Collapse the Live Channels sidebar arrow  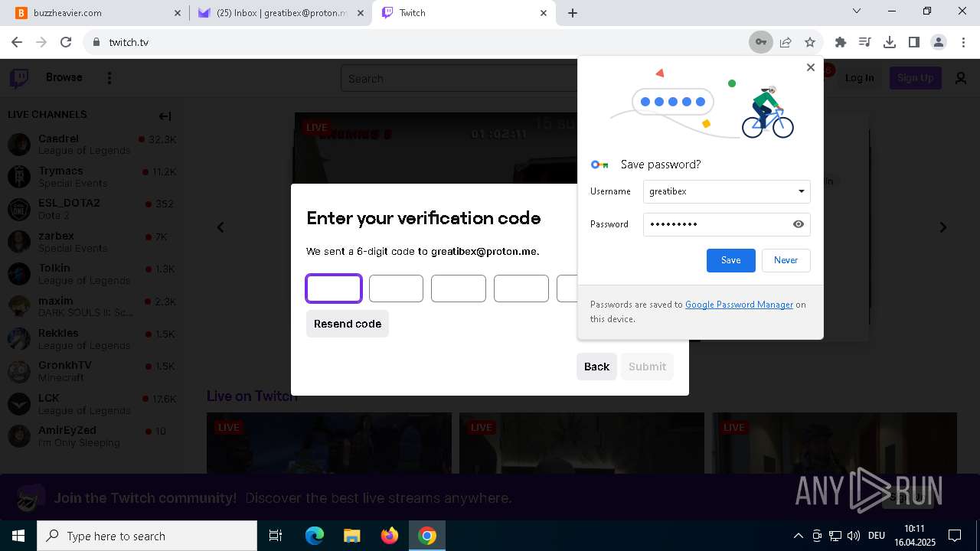tap(165, 116)
